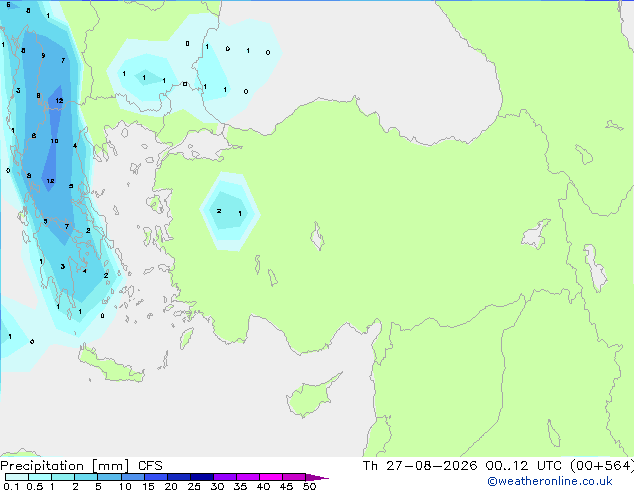The height and width of the screenshot is (490, 634).
Task: Click the 1–2 mm legend color box
Action: 63,477
